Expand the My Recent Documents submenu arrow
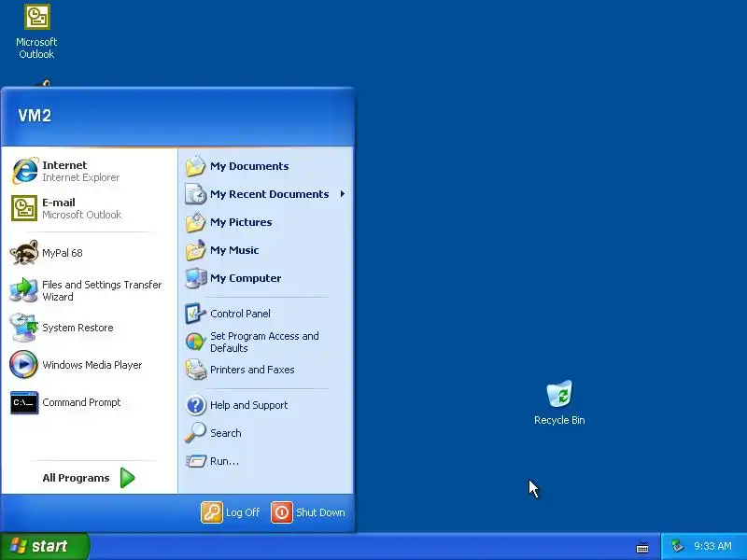The height and width of the screenshot is (560, 747). tap(343, 194)
